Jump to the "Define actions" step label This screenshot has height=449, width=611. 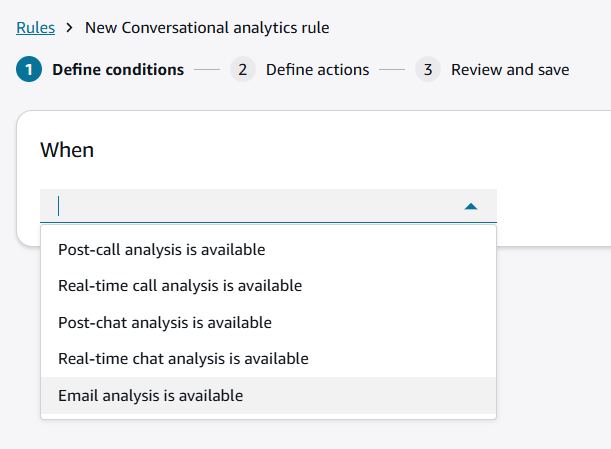click(317, 70)
